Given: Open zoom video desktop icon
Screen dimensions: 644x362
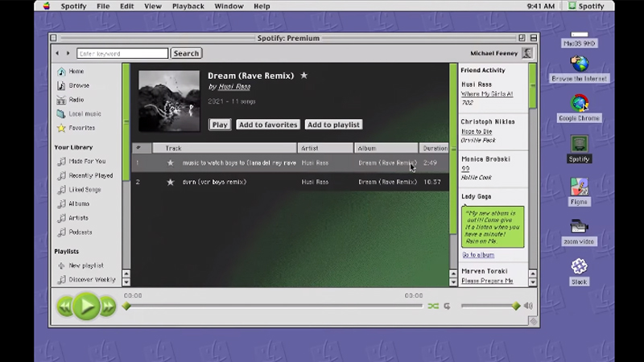Looking at the screenshot, I should pos(579,232).
